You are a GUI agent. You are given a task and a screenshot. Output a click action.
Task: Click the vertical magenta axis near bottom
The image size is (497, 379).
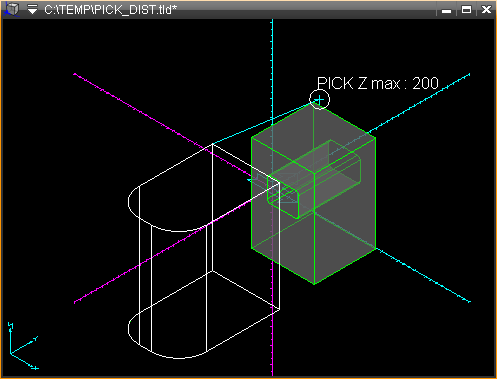(273, 343)
